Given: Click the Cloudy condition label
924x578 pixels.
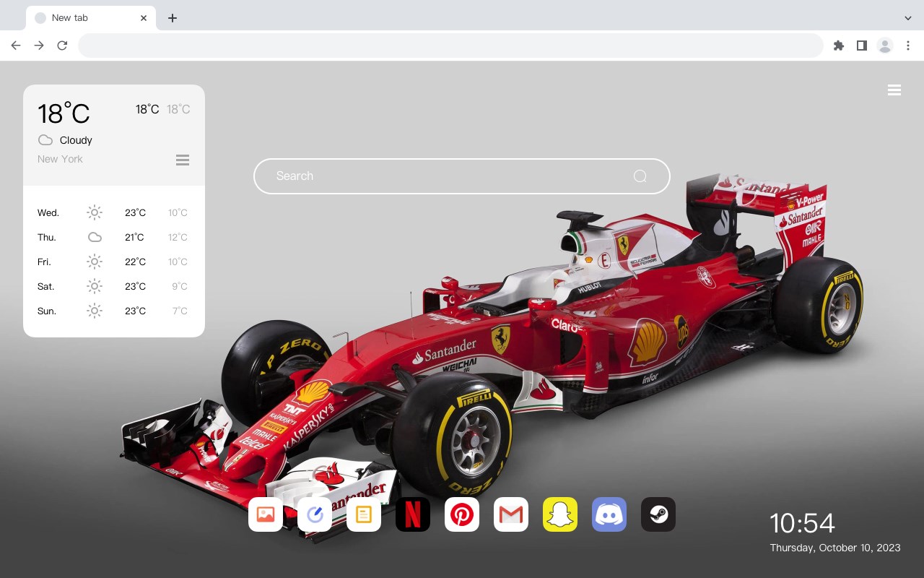Looking at the screenshot, I should (x=76, y=140).
